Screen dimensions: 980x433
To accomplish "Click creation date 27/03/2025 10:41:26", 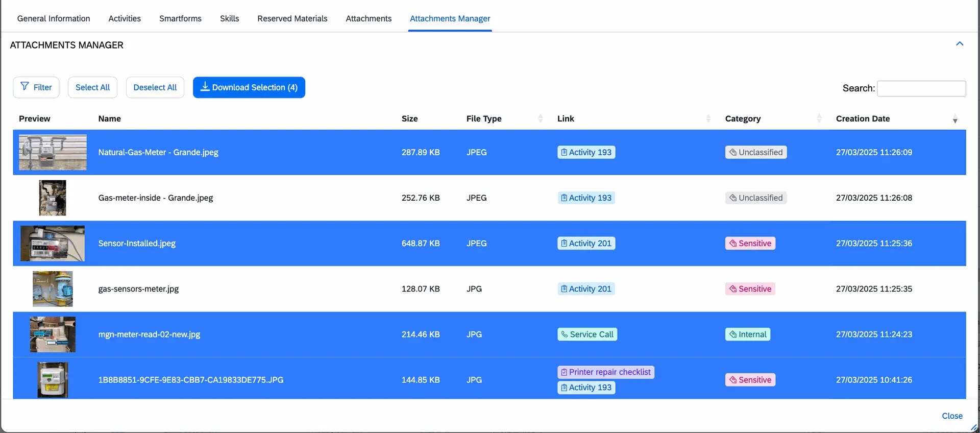I will (x=874, y=380).
